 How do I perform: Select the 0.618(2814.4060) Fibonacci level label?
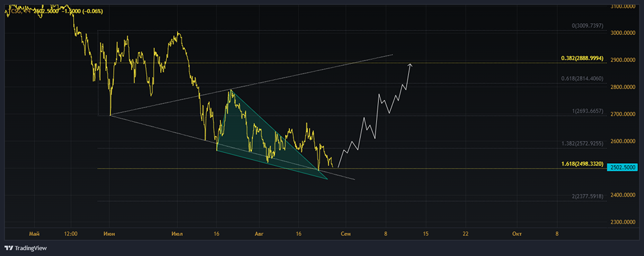582,78
